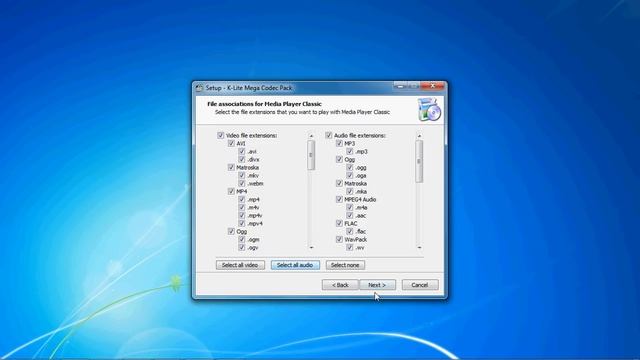
Task: Toggle the .m4a extension checkbox
Action: pyautogui.click(x=350, y=207)
